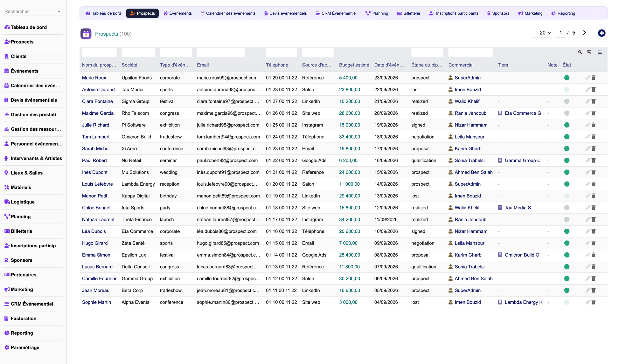Toggle state dot for Jean Moreau
Image resolution: width=619 pixels, height=364 pixels.
567,291
